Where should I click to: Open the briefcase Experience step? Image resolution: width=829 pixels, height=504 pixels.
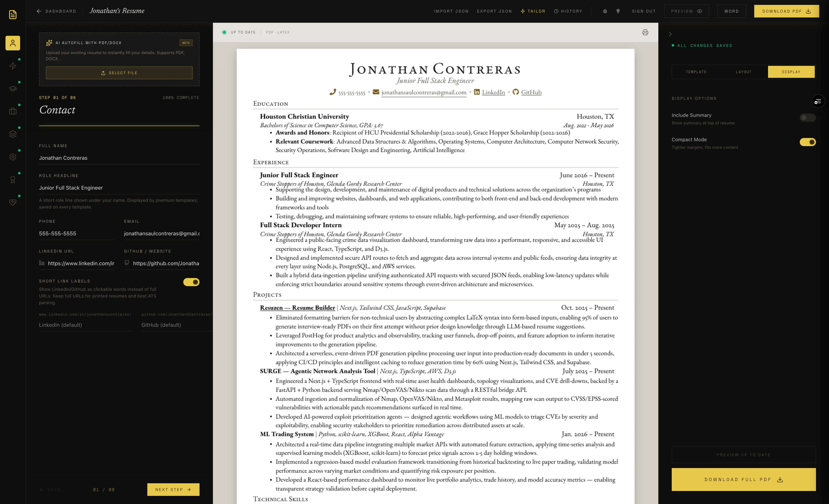pos(13,111)
